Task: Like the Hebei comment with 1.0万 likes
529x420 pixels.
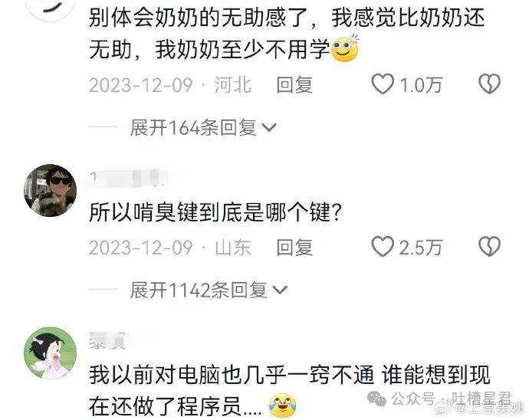Action: point(383,84)
